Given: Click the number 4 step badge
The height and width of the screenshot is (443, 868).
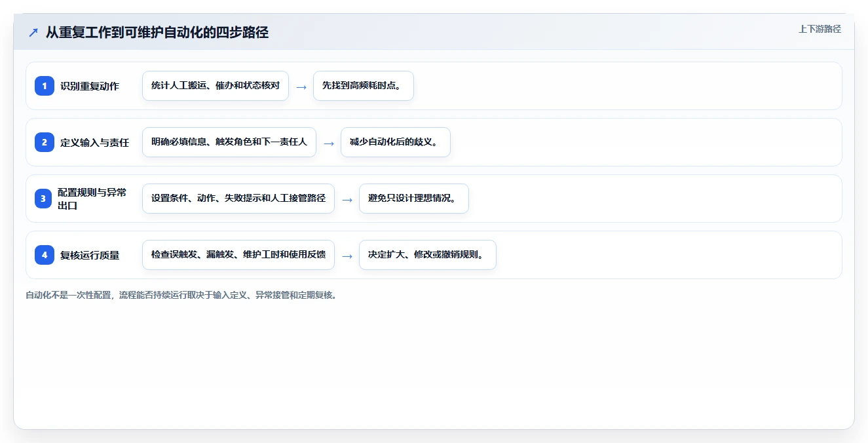Looking at the screenshot, I should 45,255.
